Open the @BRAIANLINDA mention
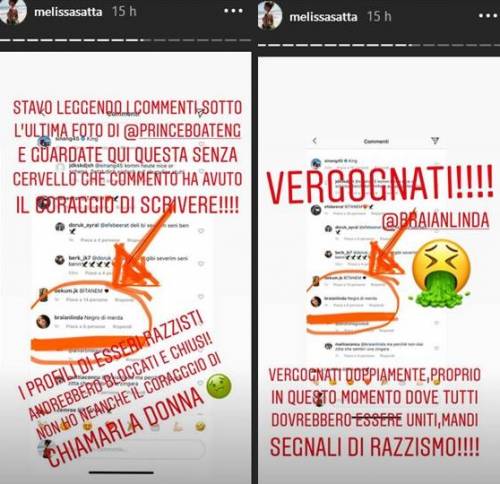 click(436, 221)
